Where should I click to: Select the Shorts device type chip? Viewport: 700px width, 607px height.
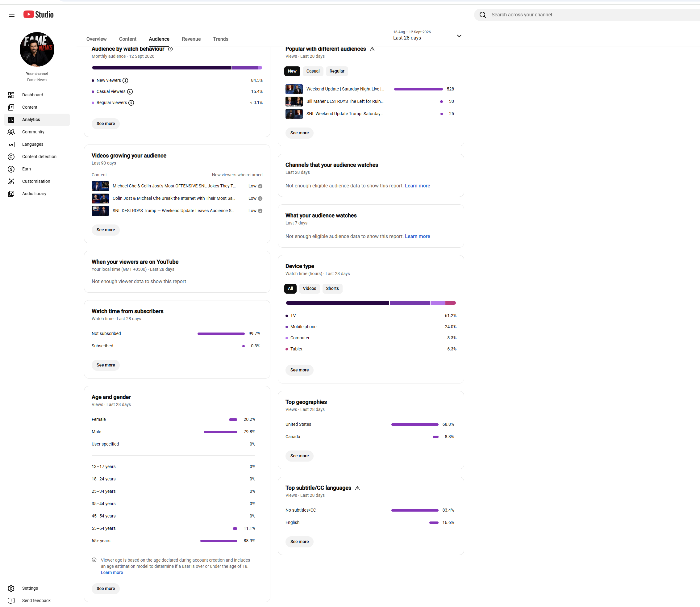[x=332, y=289]
